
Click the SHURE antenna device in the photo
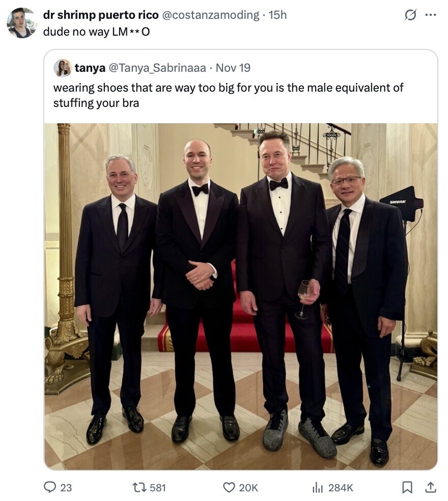[402, 203]
